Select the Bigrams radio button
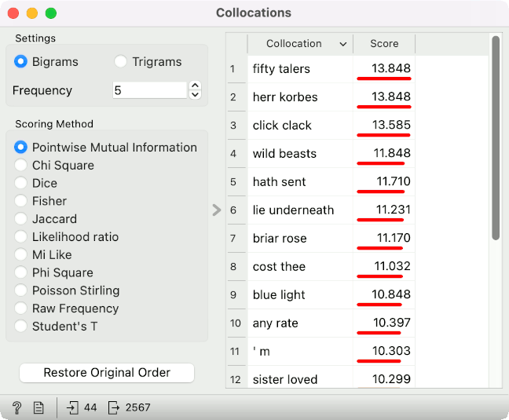 pos(20,61)
